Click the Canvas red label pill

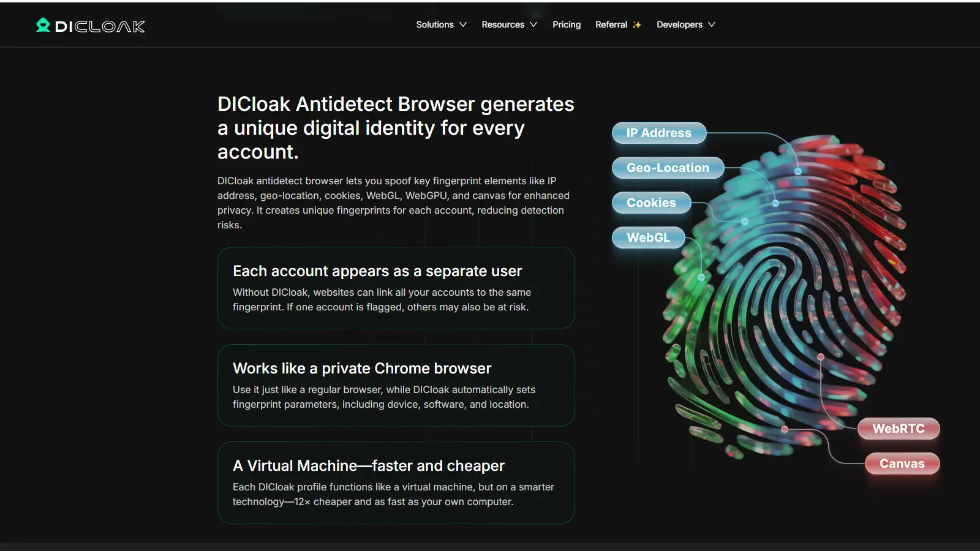pos(902,463)
